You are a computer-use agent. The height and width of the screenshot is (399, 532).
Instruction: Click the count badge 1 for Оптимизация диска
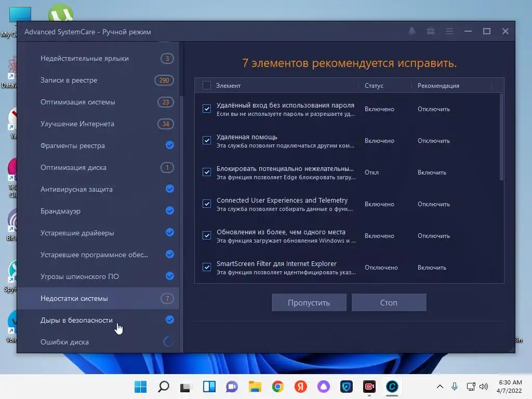tap(167, 167)
